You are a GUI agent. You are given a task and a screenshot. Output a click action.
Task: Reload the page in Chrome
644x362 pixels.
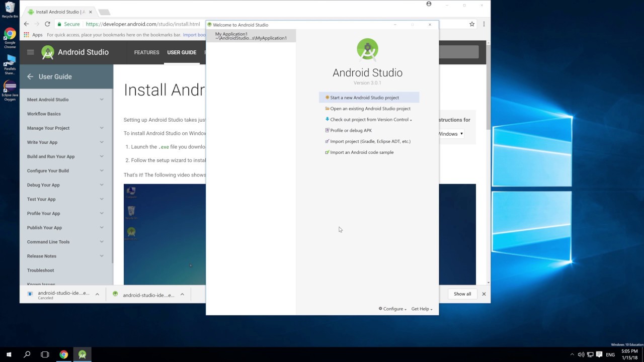[47, 24]
